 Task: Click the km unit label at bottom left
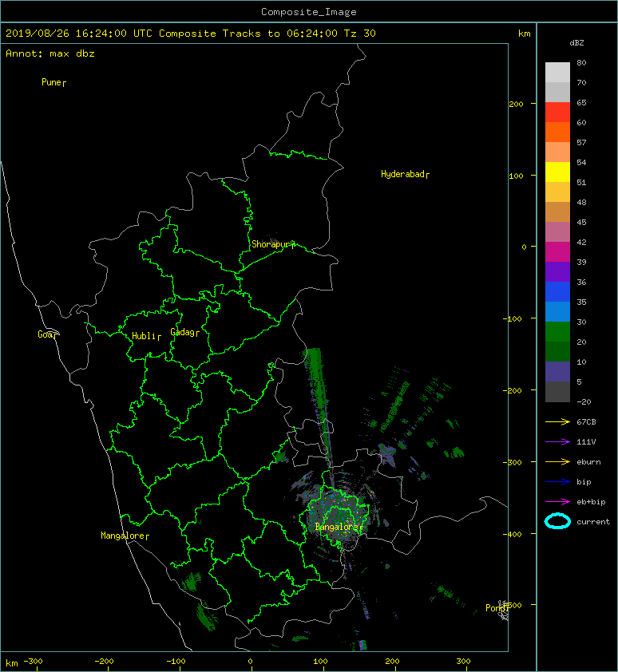[x=12, y=663]
